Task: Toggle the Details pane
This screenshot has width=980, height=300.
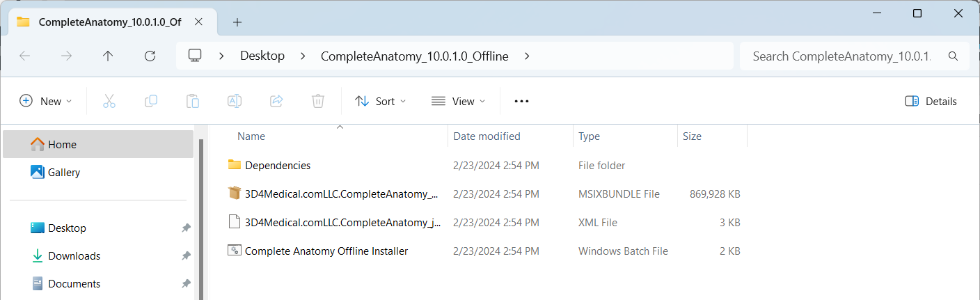Action: coord(931,101)
